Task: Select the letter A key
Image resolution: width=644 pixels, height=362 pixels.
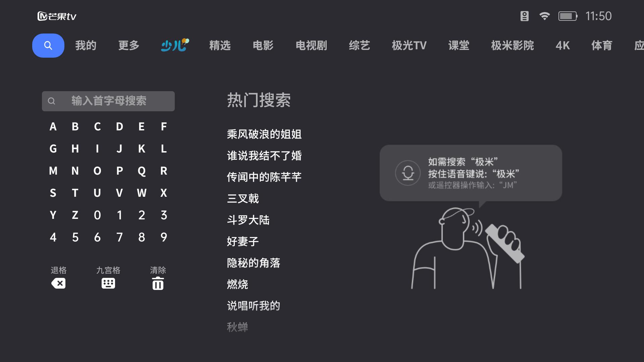Action: click(x=53, y=127)
